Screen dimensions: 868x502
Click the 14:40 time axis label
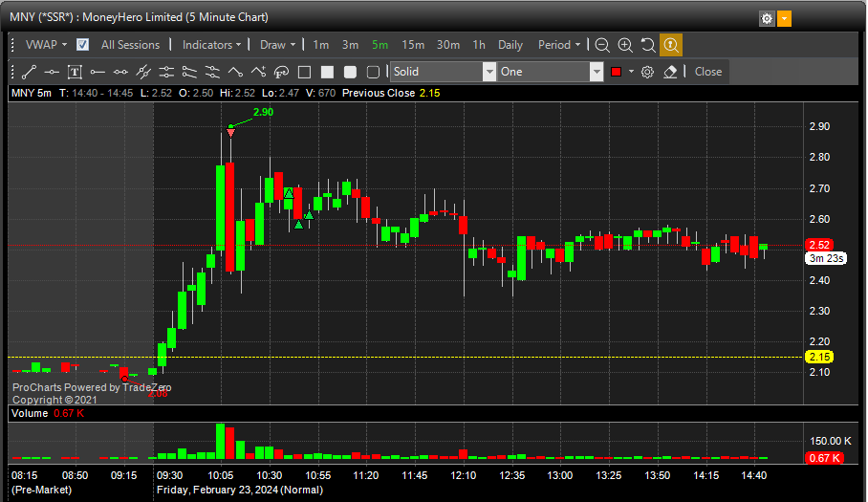point(754,475)
